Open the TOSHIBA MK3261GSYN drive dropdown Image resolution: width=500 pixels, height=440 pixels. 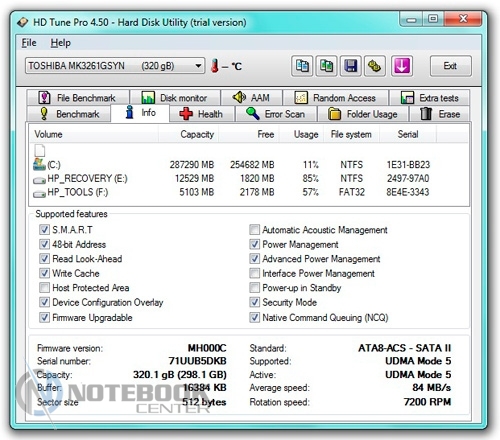(x=115, y=66)
